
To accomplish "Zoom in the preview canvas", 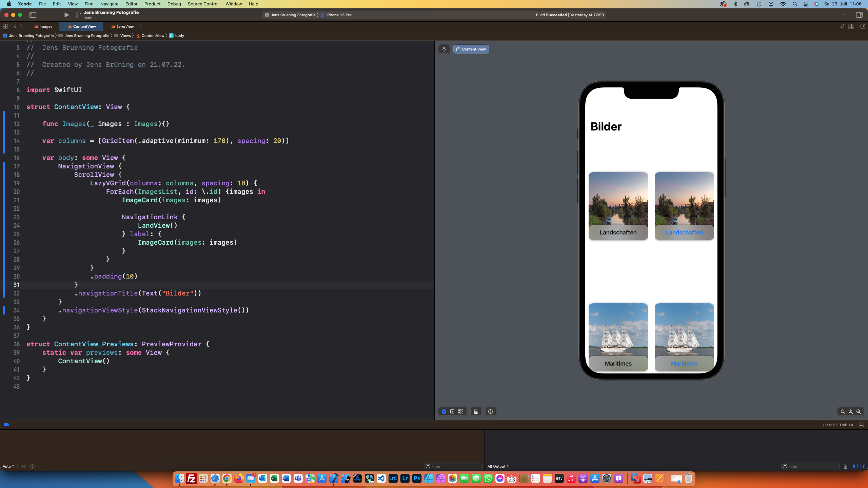I will [x=859, y=411].
